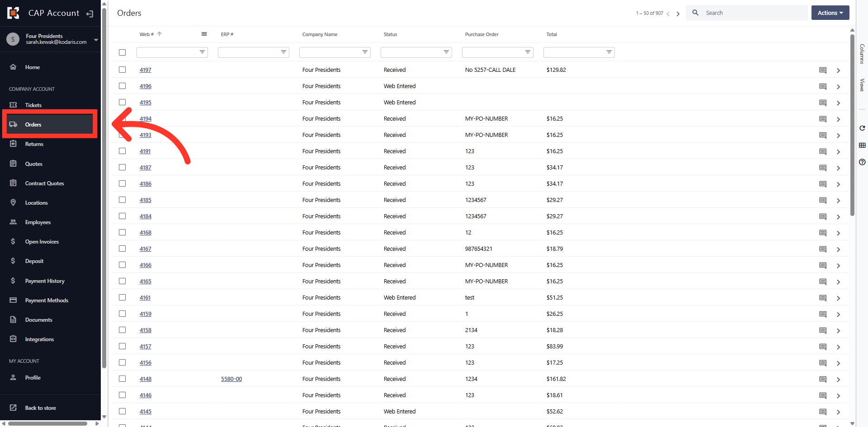The height and width of the screenshot is (427, 868).
Task: Open the comments icon for order 4191
Action: (823, 151)
